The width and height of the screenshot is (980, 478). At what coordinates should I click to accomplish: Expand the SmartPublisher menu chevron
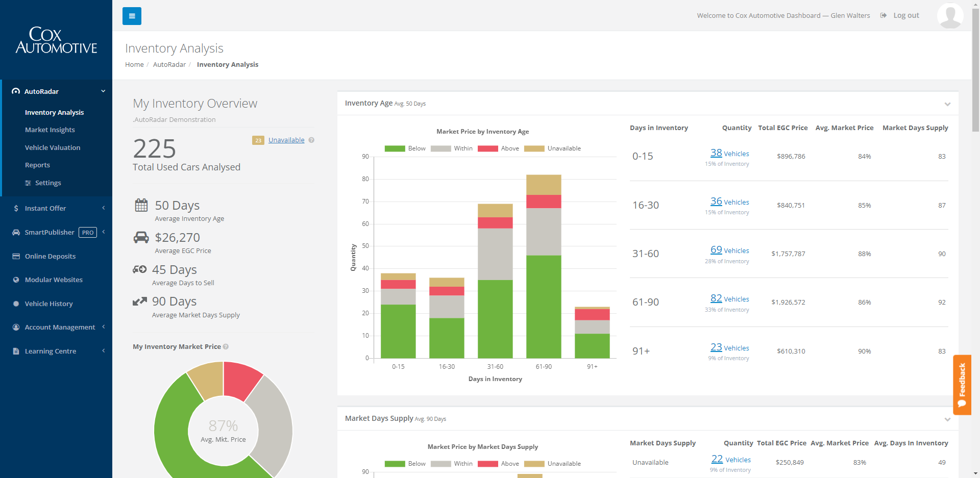pyautogui.click(x=103, y=232)
